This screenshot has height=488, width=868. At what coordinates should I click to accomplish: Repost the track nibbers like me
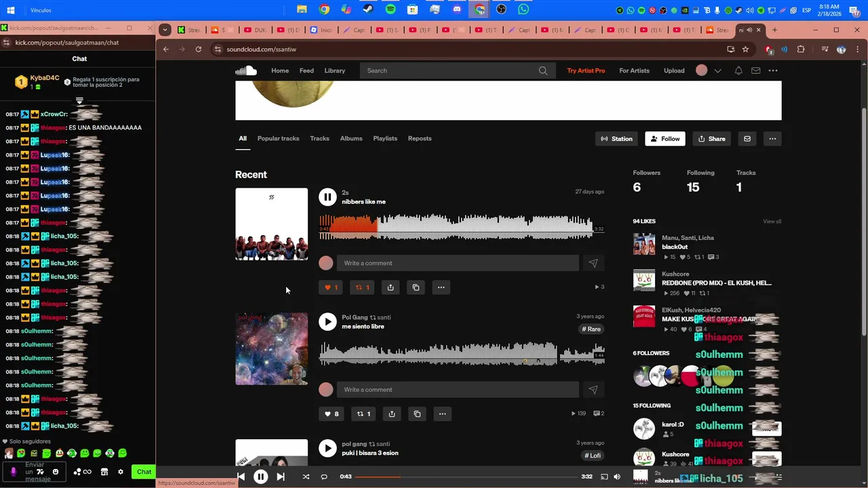pos(363,287)
